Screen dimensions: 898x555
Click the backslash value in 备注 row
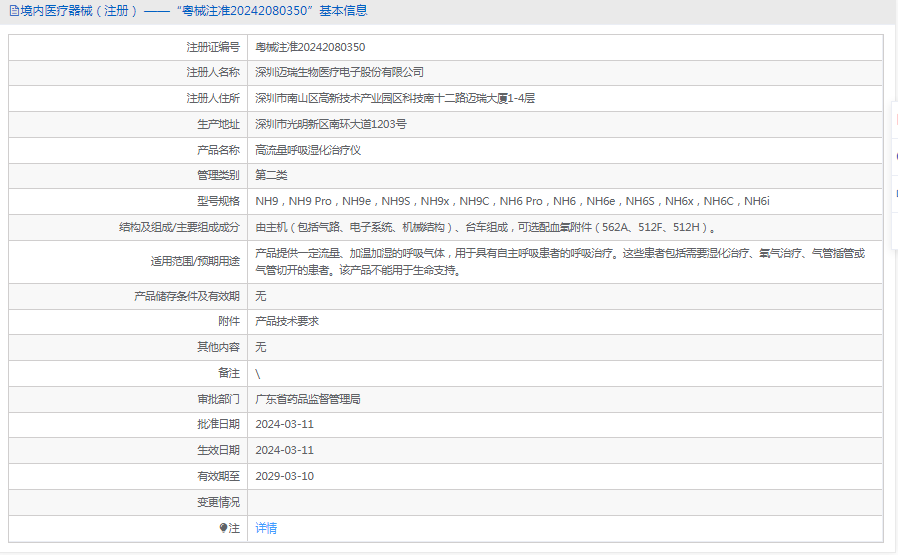coord(258,373)
